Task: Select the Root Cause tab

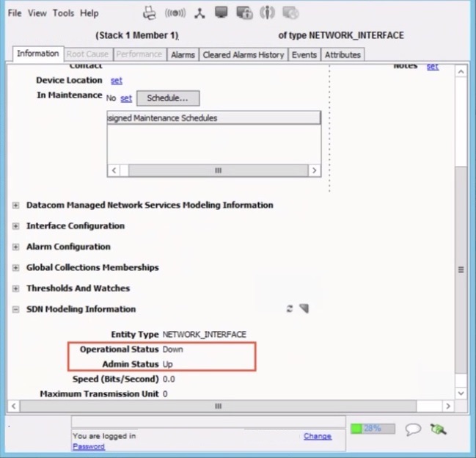Action: click(87, 54)
